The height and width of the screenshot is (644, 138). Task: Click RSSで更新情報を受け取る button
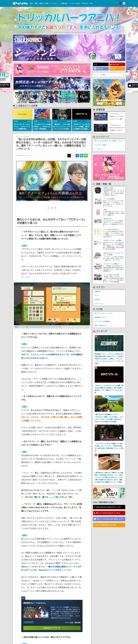[109, 525]
